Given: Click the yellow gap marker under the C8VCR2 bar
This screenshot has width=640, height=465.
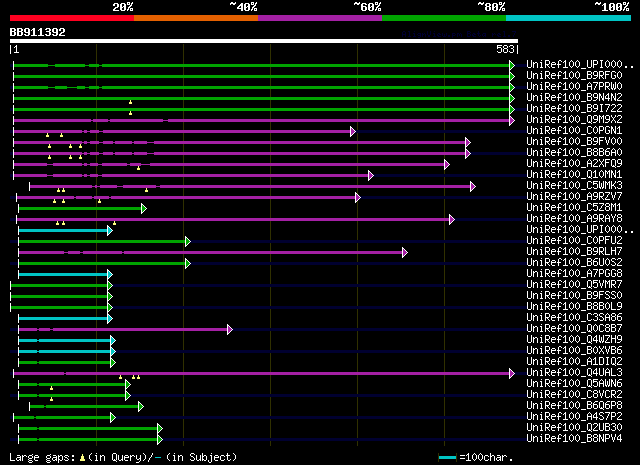Looking at the screenshot, I should [x=51, y=399].
